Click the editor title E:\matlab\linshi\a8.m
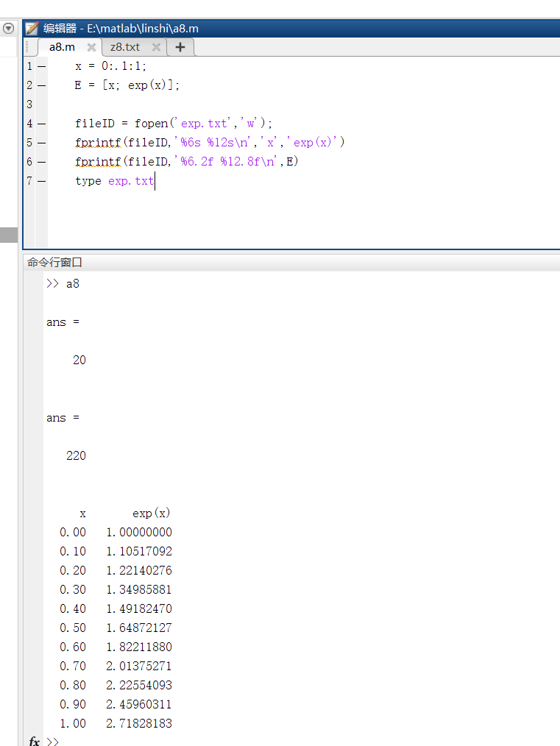The image size is (560, 746). point(143,29)
